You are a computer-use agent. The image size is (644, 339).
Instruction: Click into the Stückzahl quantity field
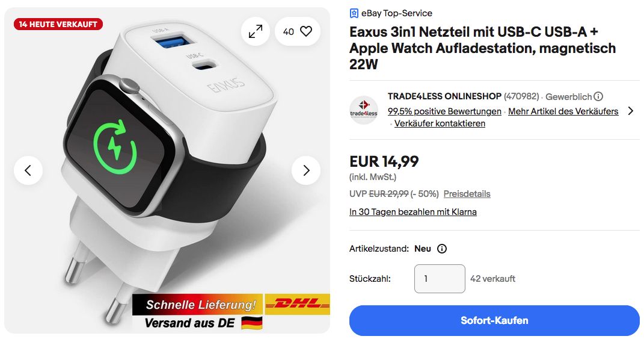click(440, 279)
